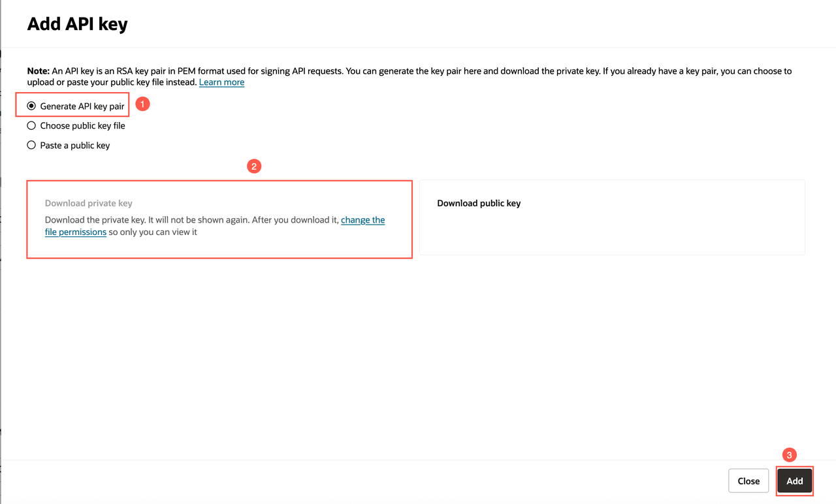Viewport: 836px width, 504px height.
Task: Open the Learn more link
Action: 221,82
